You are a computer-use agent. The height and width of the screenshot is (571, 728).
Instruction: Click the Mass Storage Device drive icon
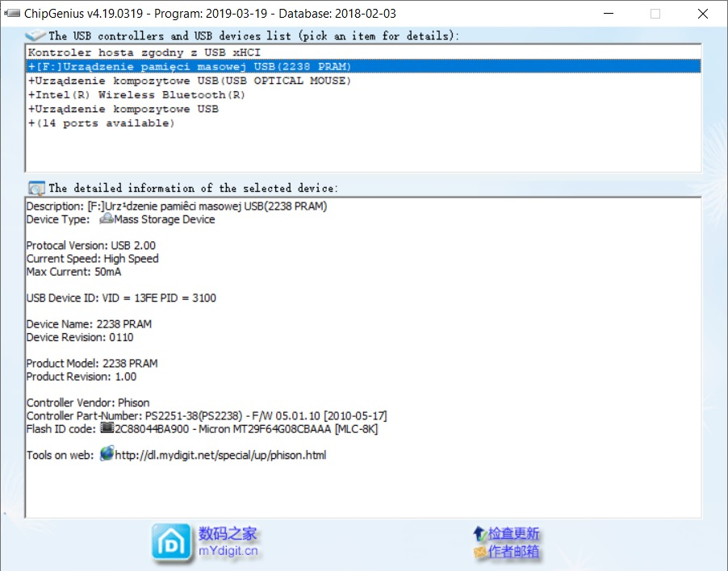coord(107,219)
